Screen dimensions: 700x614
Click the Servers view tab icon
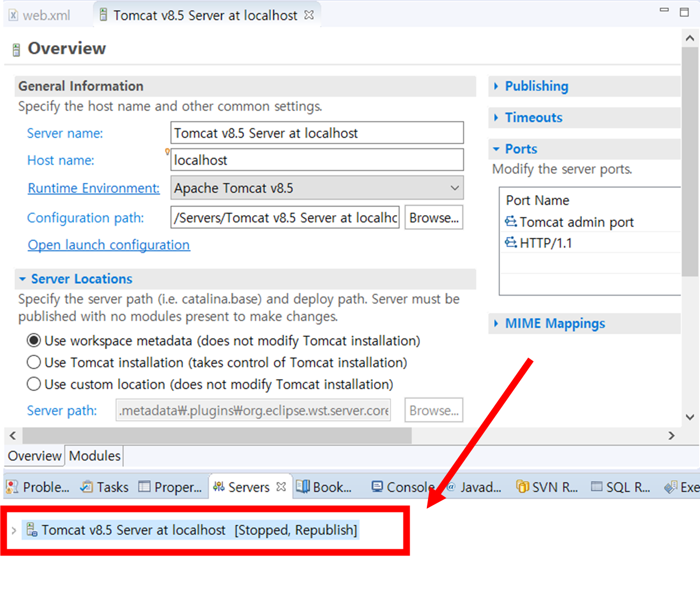219,486
